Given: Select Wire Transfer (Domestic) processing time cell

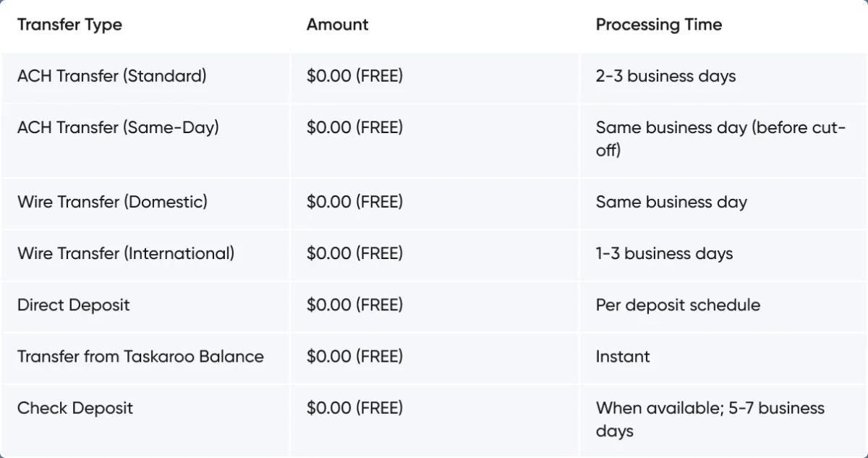Looking at the screenshot, I should click(x=671, y=202).
